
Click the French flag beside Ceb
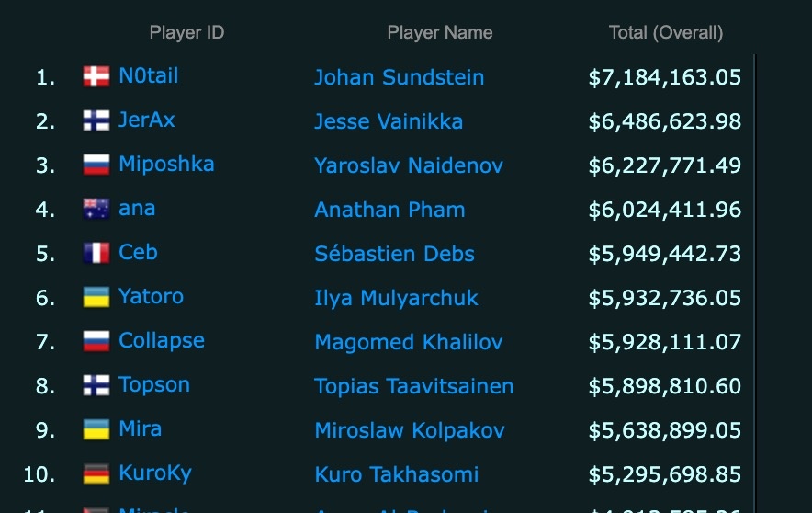point(96,253)
